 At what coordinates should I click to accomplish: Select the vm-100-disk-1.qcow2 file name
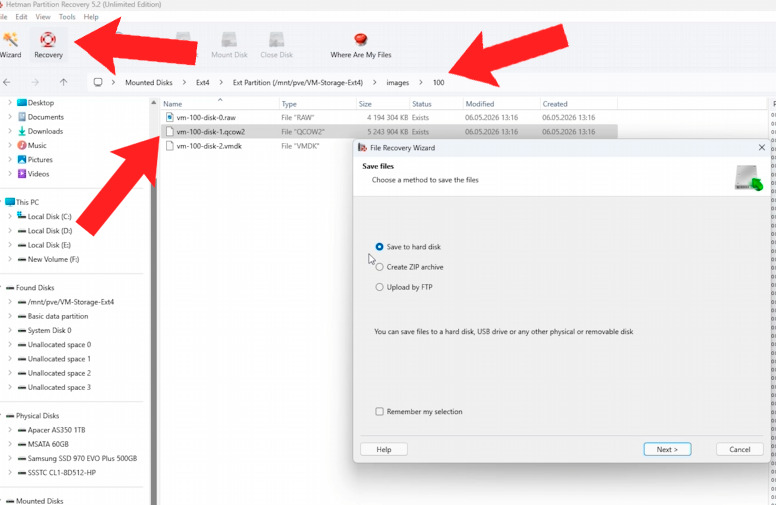(211, 132)
